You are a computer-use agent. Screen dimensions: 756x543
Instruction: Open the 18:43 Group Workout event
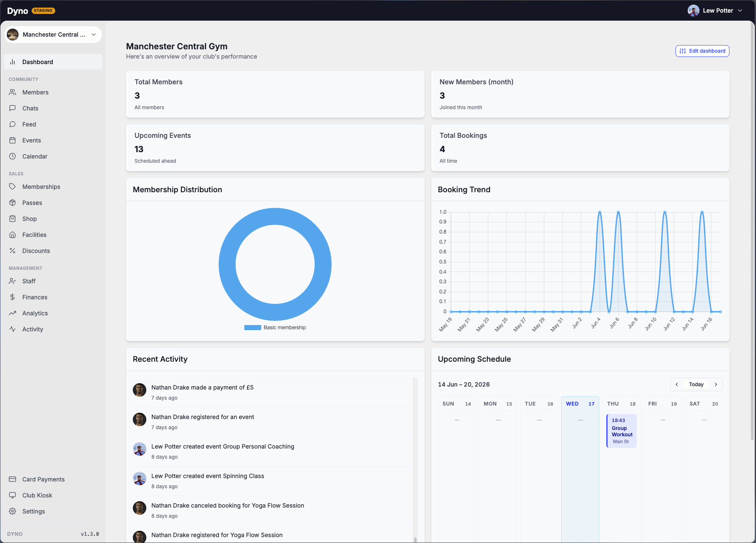[x=621, y=431]
